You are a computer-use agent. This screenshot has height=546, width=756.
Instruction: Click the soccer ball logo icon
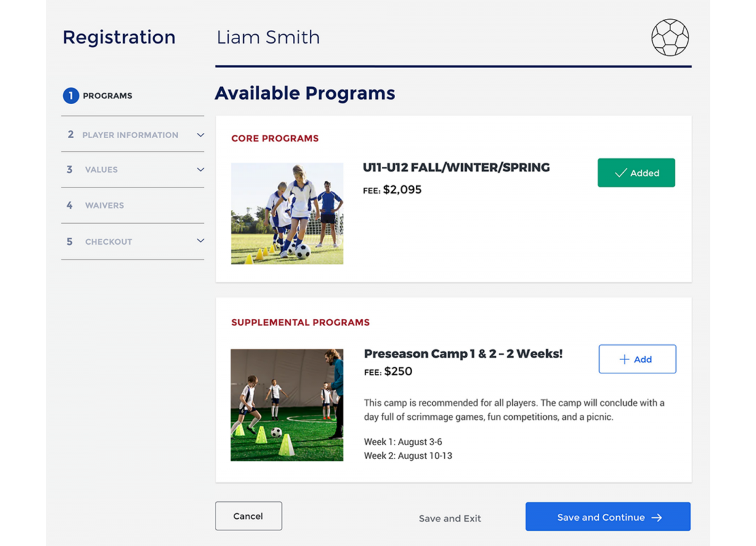[x=670, y=38]
